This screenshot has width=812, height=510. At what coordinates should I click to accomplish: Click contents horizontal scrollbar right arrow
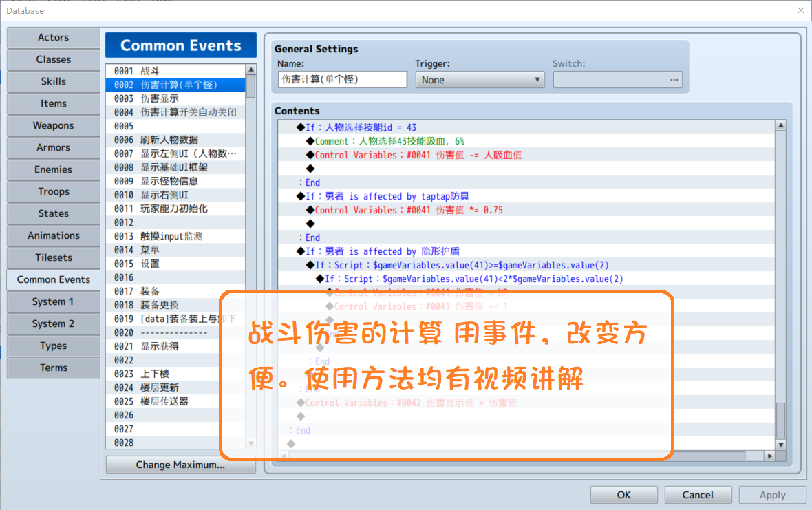point(770,456)
